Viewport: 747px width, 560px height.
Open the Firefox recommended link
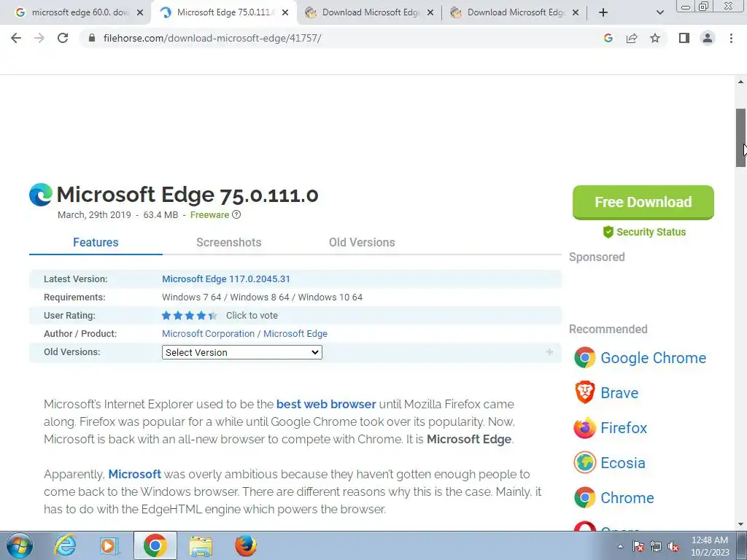[624, 428]
